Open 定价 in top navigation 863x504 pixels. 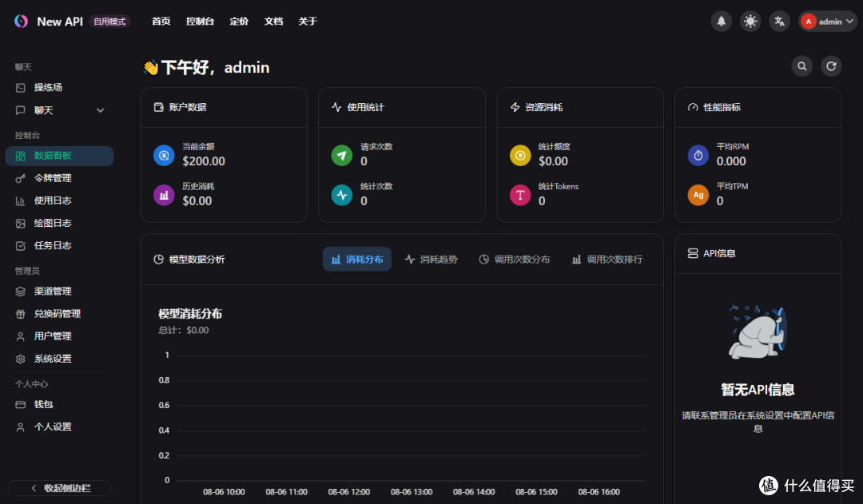tap(239, 22)
